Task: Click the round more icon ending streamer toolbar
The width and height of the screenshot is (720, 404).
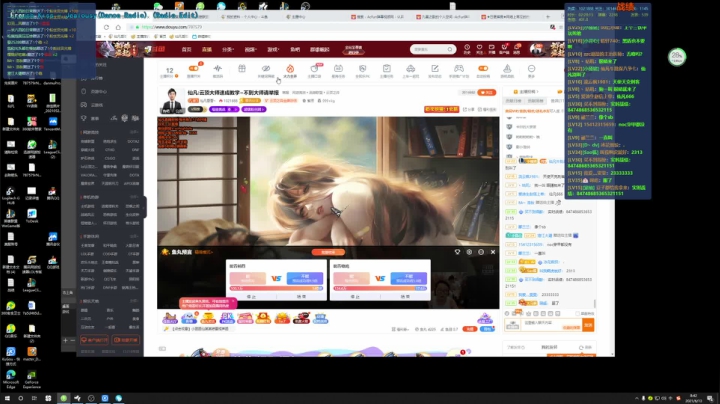Action: pos(531,69)
